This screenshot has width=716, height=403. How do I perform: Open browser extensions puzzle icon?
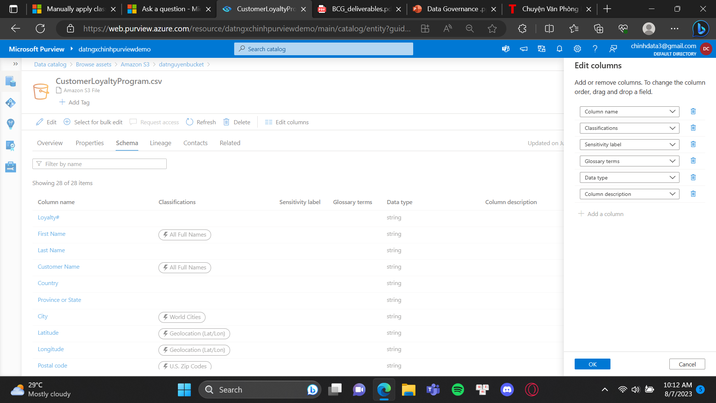(522, 29)
